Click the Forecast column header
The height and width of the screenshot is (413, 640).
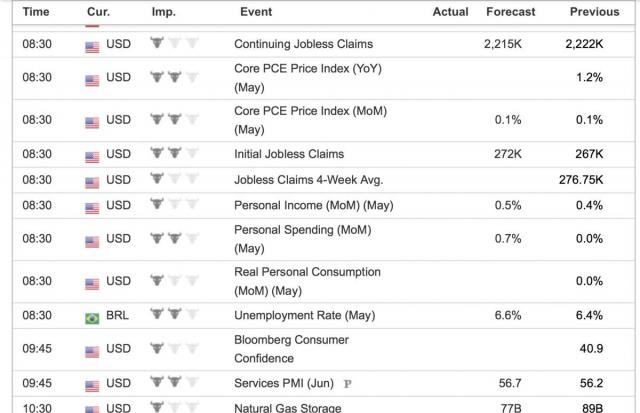point(511,12)
